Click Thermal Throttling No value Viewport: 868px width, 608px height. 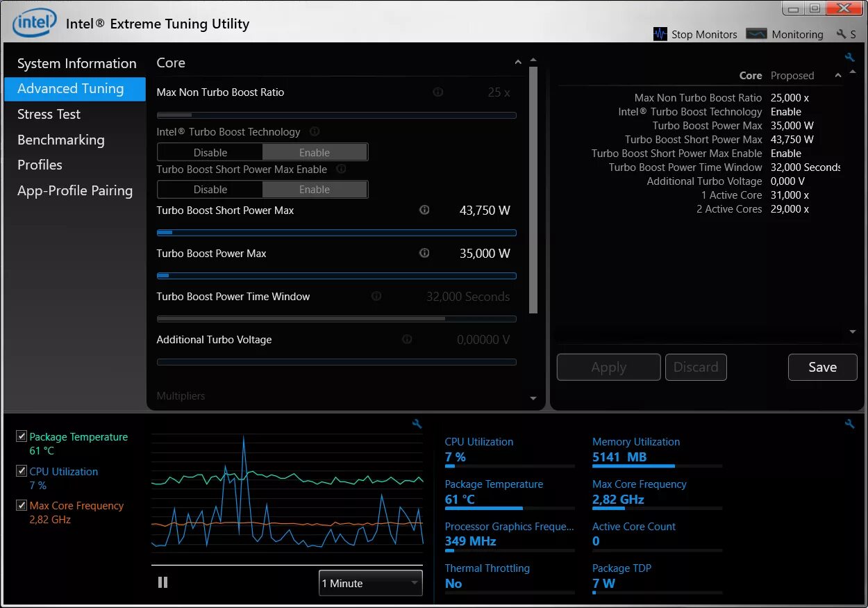(x=453, y=584)
